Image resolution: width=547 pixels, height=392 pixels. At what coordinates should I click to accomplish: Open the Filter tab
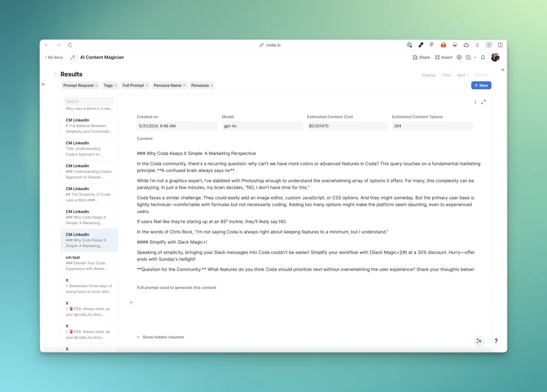[x=447, y=75]
